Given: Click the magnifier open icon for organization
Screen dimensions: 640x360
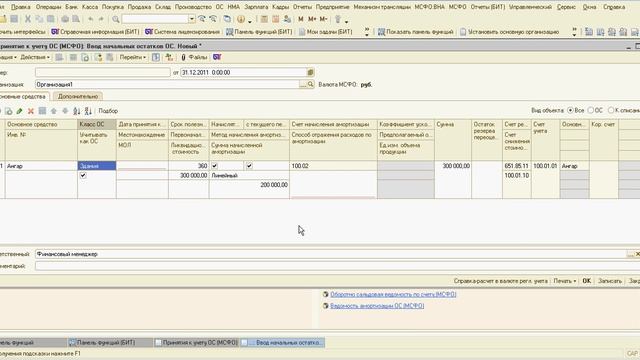Looking at the screenshot, I should [311, 84].
